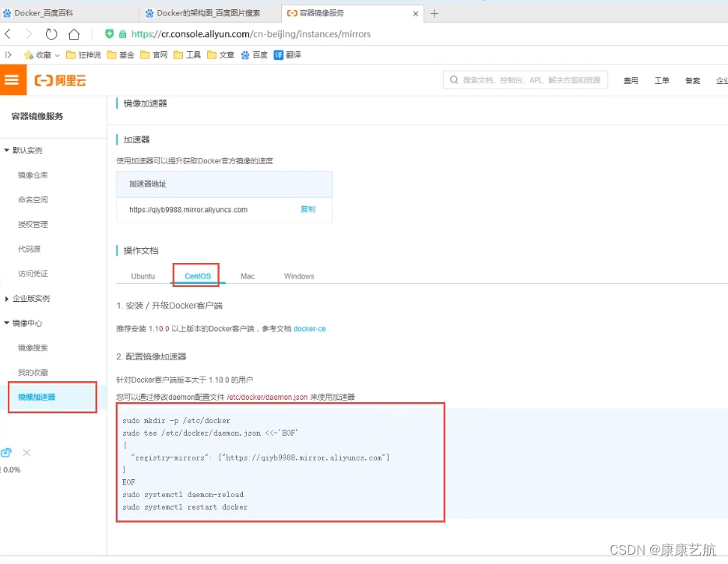
Task: Open 访问凭证 in sidebar
Action: pyautogui.click(x=33, y=274)
